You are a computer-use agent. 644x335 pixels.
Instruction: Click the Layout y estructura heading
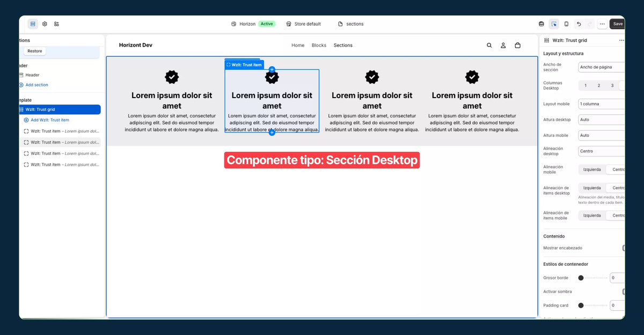[563, 54]
